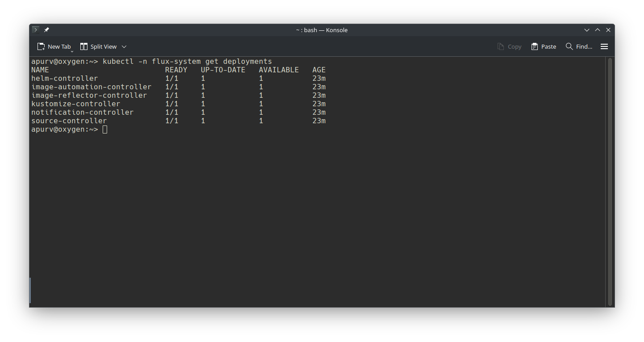Open the Find search tool

(579, 46)
